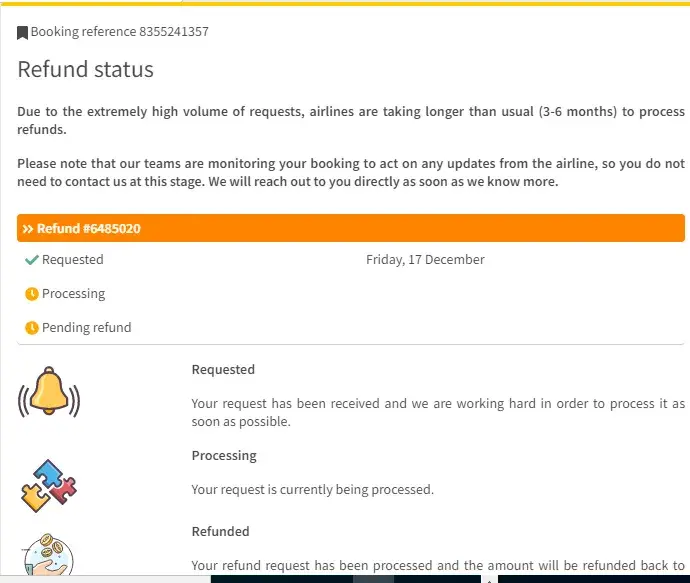The image size is (690, 583).
Task: Click the bookmark icon beside Booking reference
Action: 22,32
